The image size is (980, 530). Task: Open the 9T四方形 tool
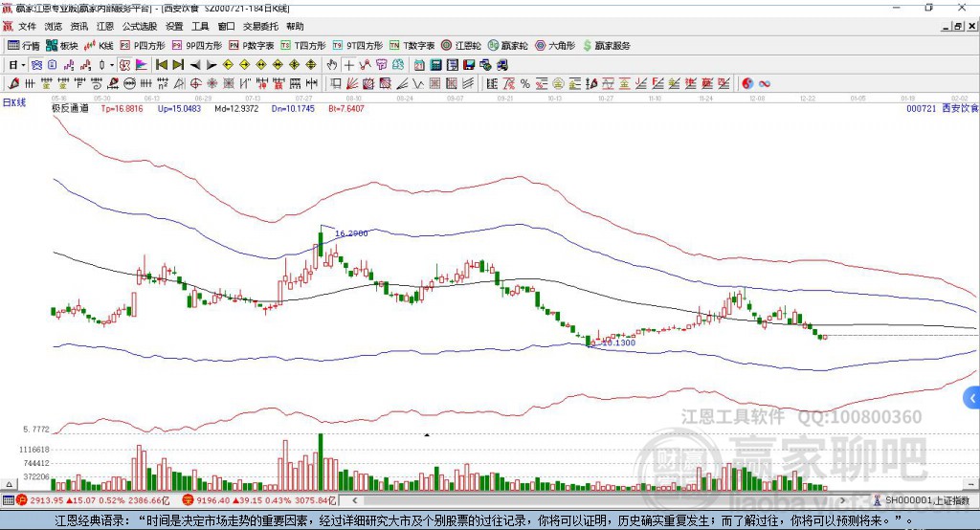(x=358, y=46)
